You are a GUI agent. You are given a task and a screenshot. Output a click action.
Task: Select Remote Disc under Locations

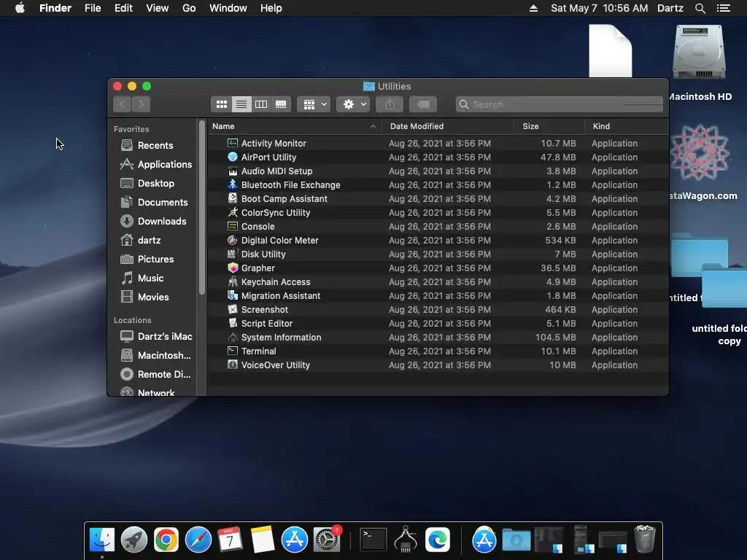156,374
